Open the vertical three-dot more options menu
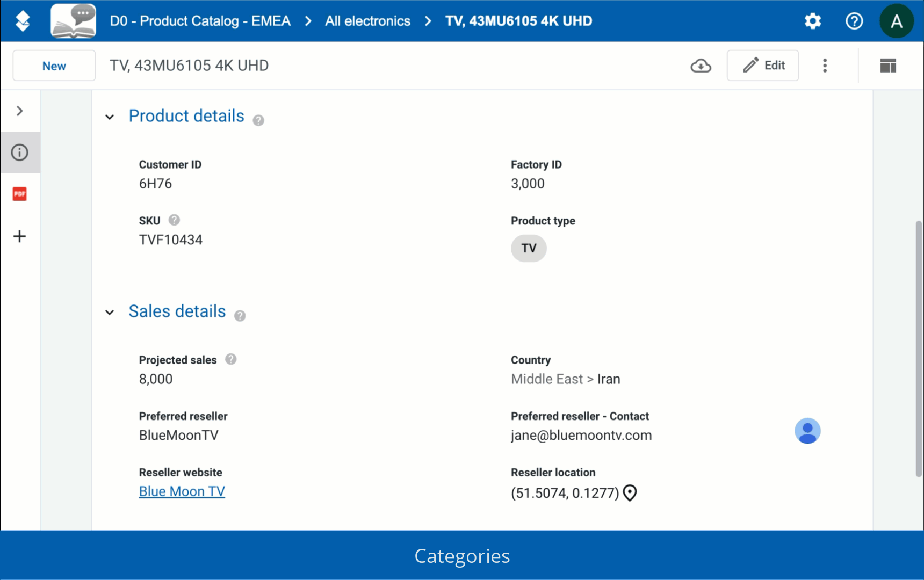Viewport: 924px width, 580px height. tap(825, 66)
